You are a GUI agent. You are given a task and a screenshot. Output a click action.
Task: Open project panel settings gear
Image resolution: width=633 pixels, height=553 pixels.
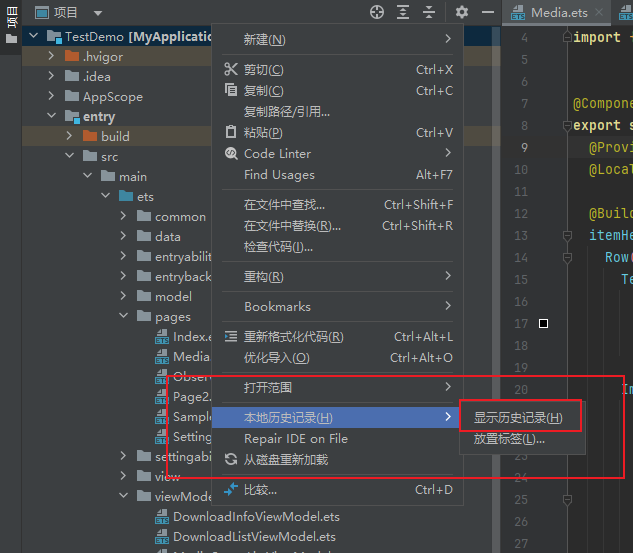click(x=461, y=12)
